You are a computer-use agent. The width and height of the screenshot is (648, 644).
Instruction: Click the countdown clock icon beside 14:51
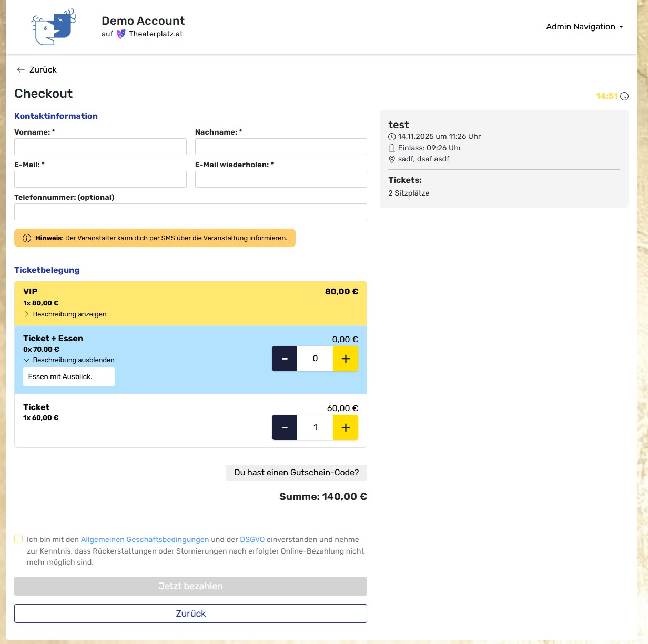coord(624,96)
